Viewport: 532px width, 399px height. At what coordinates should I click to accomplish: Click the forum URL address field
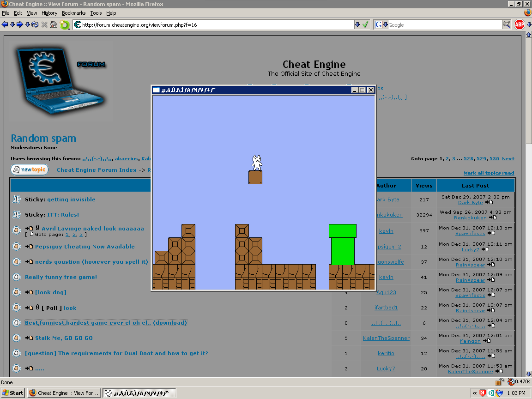pyautogui.click(x=217, y=25)
